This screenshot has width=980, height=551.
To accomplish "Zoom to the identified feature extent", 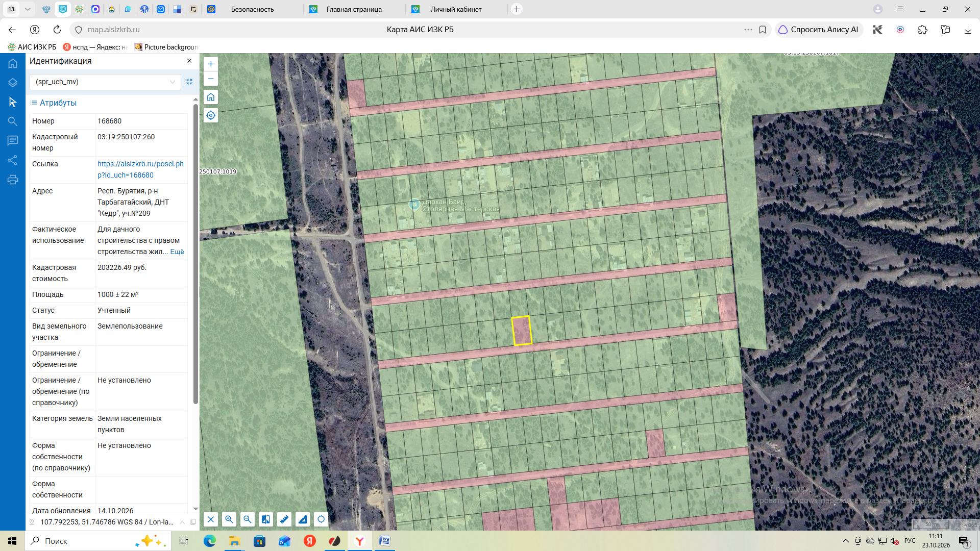I will (x=189, y=82).
